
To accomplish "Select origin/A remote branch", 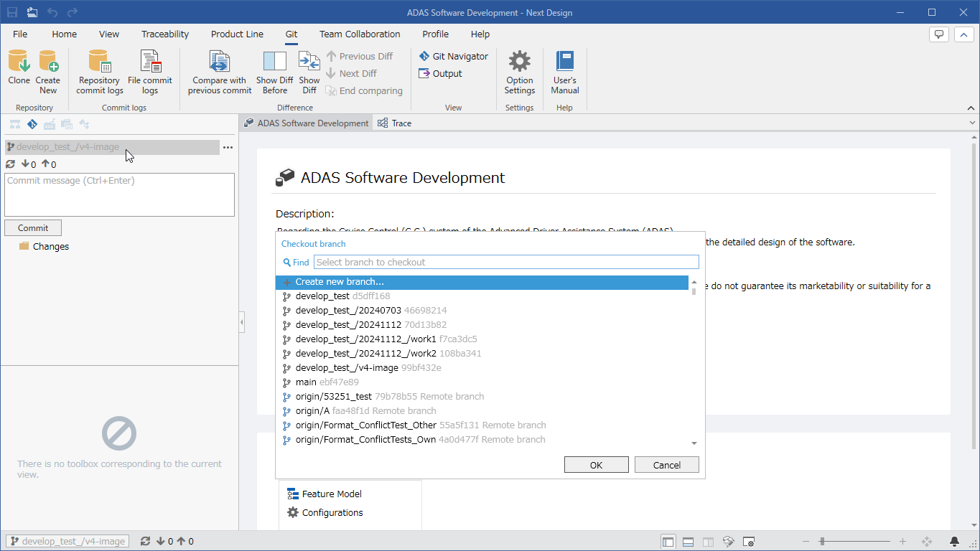I will 482,411.
